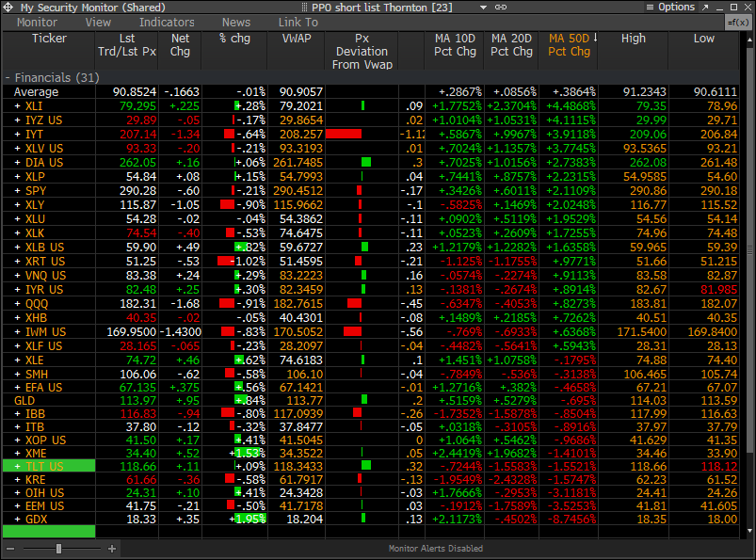Viewport: 756px width, 560px height.
Task: Click the +4.4868% MA 50D value for XLI
Action: pyautogui.click(x=571, y=106)
